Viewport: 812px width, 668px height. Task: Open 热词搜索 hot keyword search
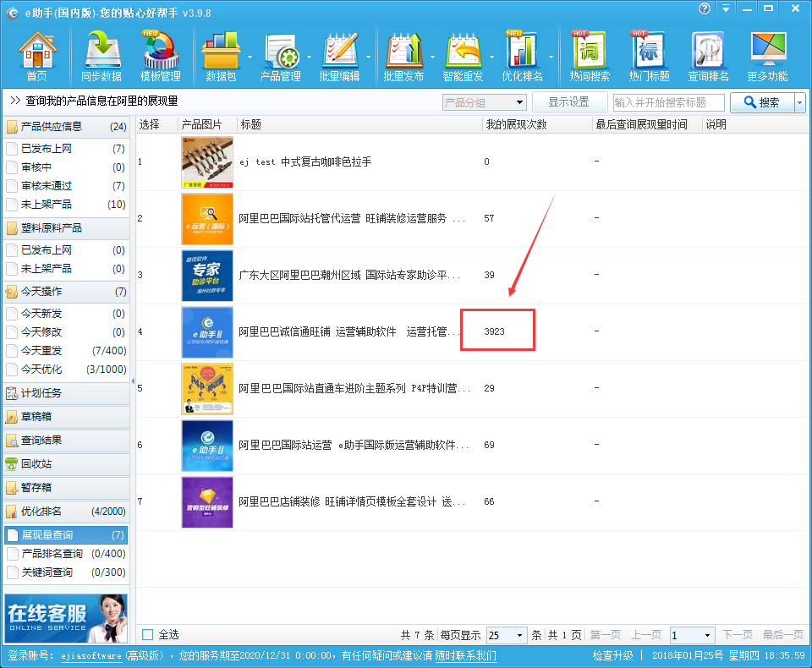(590, 57)
